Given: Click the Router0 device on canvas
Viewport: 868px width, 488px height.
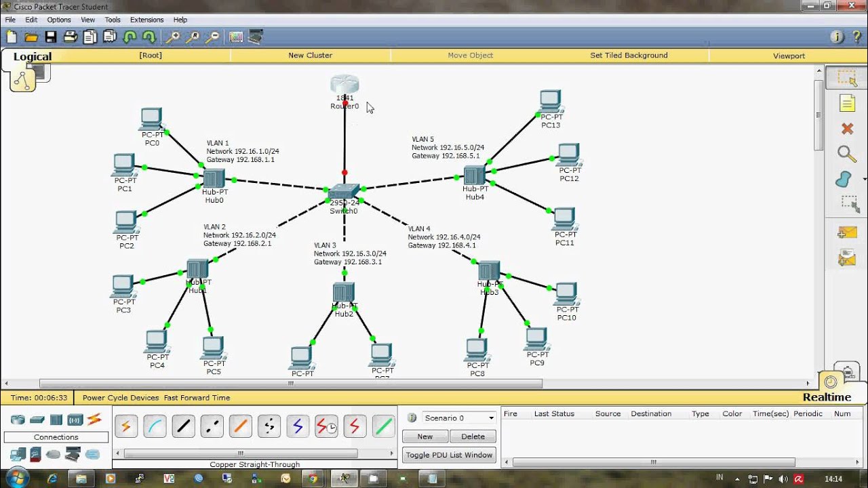Looking at the screenshot, I should (x=344, y=85).
